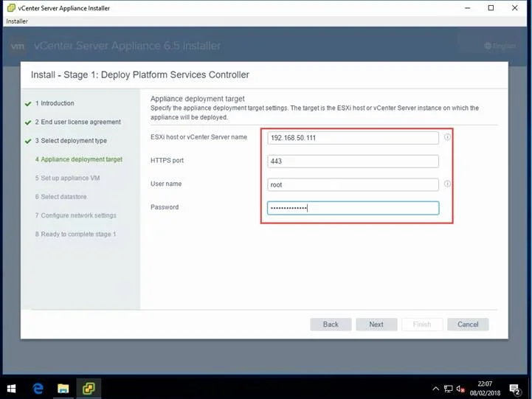The image size is (532, 399).
Task: Click the vCenter installer title bar icon
Action: tap(11, 8)
